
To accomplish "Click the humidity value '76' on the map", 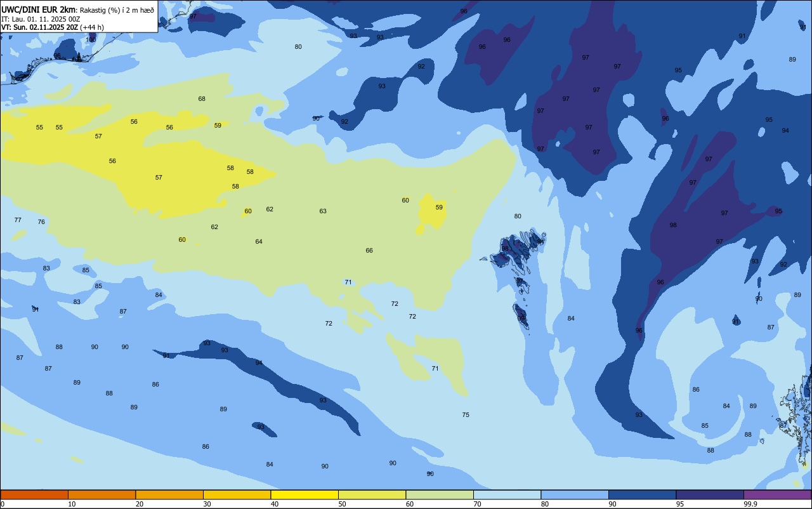I will 41,222.
